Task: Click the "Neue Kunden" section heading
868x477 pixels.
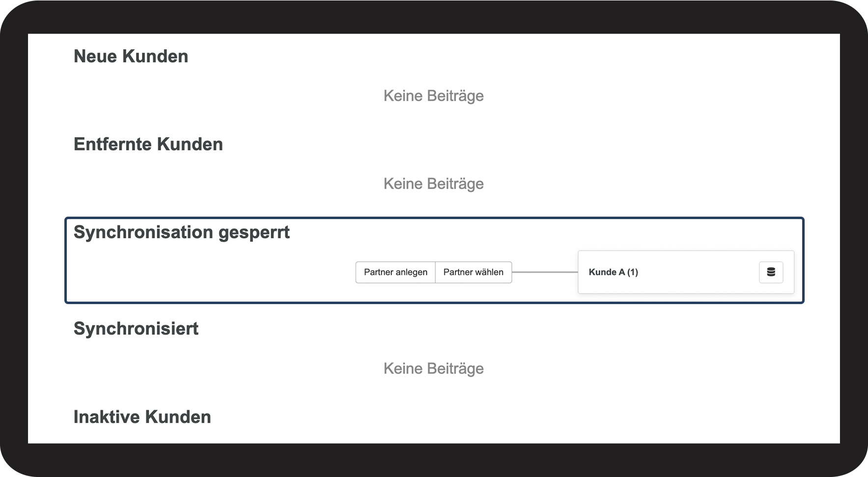Action: click(x=131, y=56)
